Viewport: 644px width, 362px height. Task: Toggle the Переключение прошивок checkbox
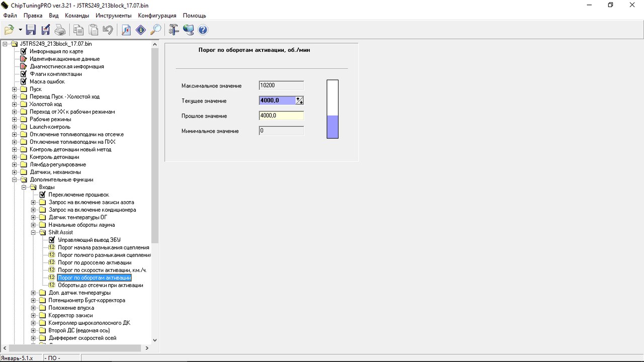42,195
